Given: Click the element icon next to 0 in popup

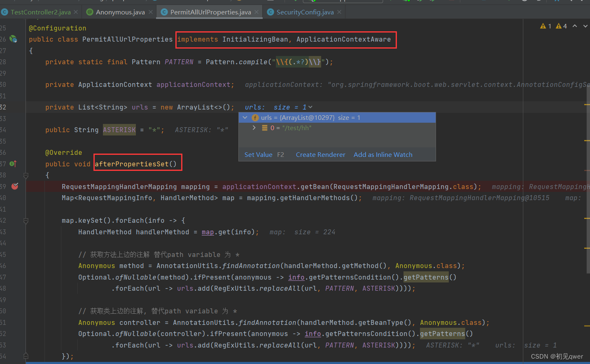Looking at the screenshot, I should tap(265, 128).
